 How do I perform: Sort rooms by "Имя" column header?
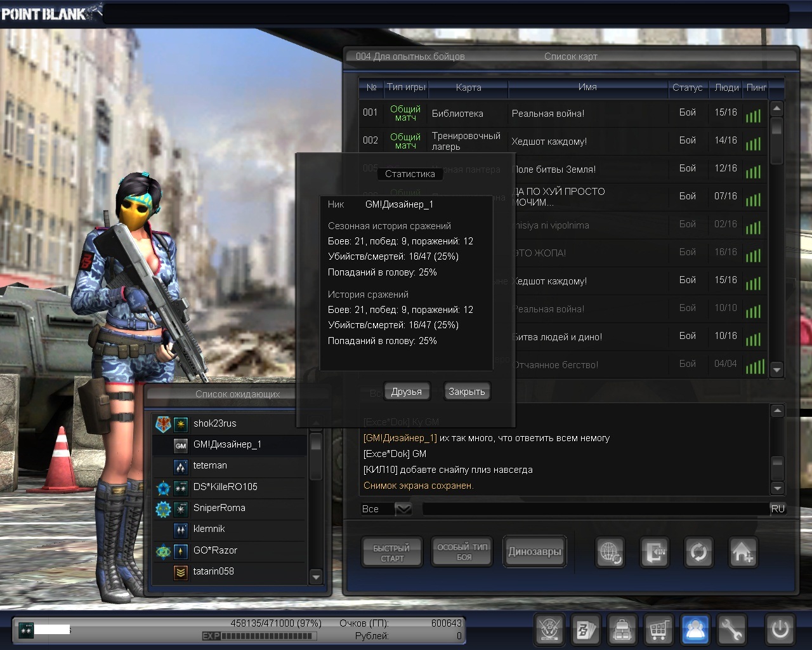(x=587, y=87)
